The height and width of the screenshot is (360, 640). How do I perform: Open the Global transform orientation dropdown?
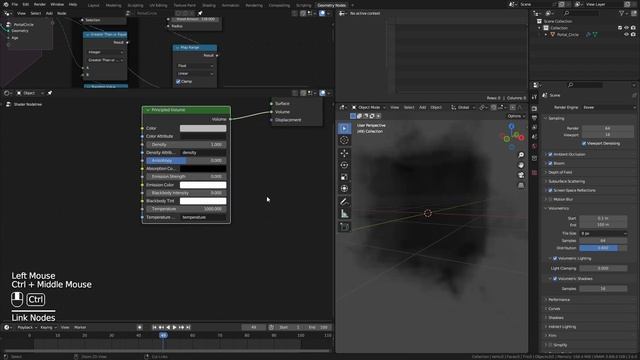[463, 107]
